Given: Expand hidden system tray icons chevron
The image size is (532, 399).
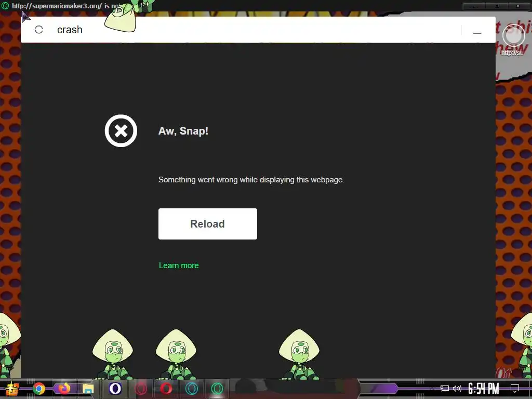Looking at the screenshot, I should (x=432, y=389).
